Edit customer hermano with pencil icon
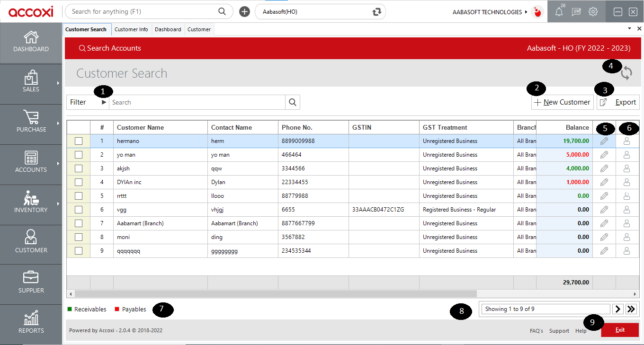644x345 pixels. coord(604,141)
